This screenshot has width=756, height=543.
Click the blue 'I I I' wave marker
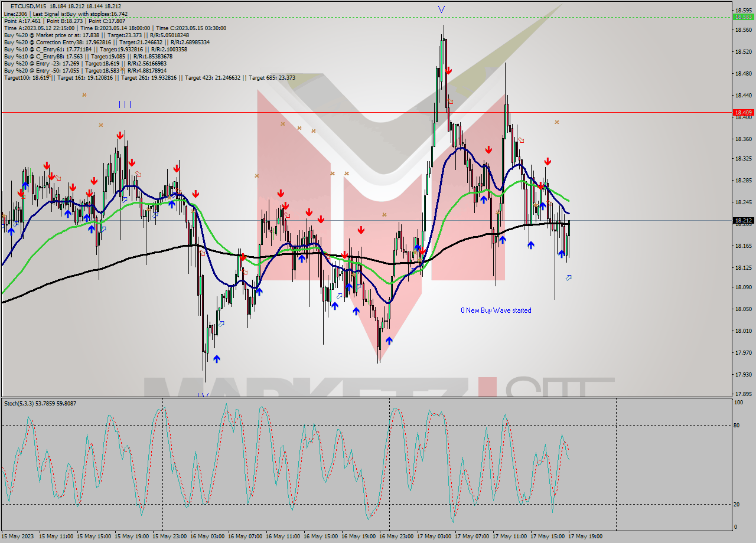point(125,104)
